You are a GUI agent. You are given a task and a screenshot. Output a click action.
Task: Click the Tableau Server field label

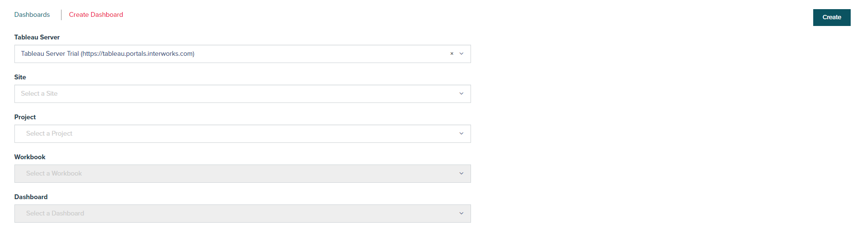(x=37, y=38)
